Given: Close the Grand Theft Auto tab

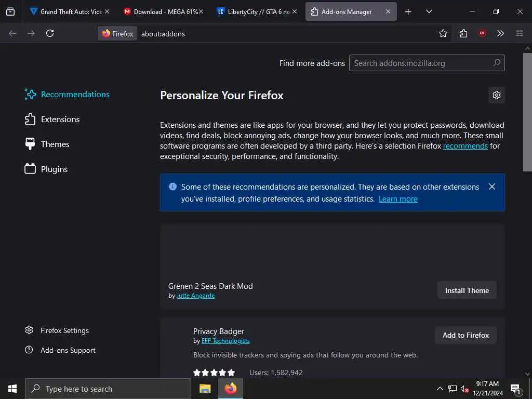Looking at the screenshot, I should click(107, 11).
